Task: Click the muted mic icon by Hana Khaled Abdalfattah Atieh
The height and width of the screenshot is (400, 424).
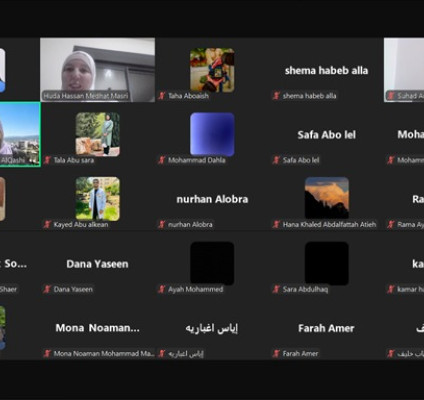Action: click(x=276, y=225)
